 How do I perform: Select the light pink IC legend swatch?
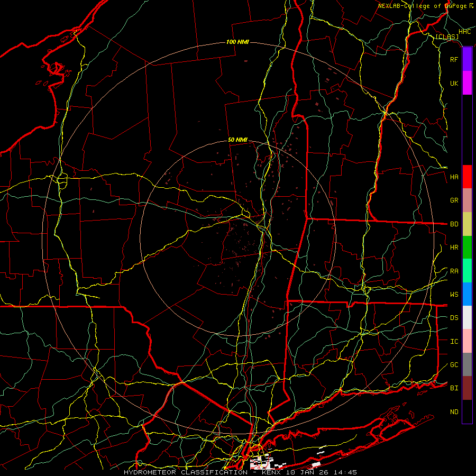click(467, 341)
